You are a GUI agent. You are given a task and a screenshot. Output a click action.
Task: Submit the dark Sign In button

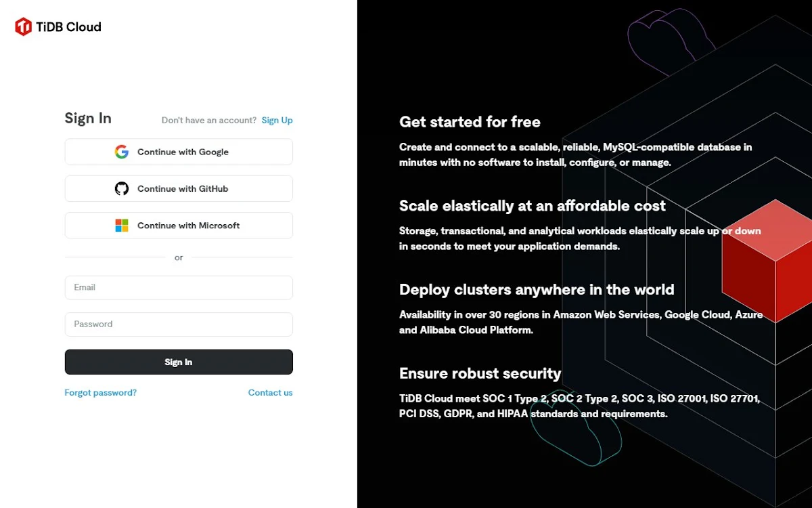click(179, 362)
